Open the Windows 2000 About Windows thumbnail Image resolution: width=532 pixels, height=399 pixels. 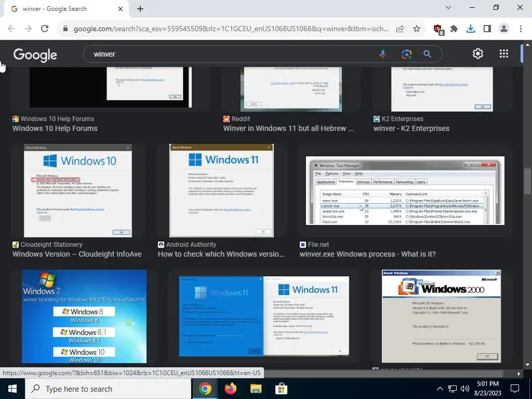click(x=442, y=316)
